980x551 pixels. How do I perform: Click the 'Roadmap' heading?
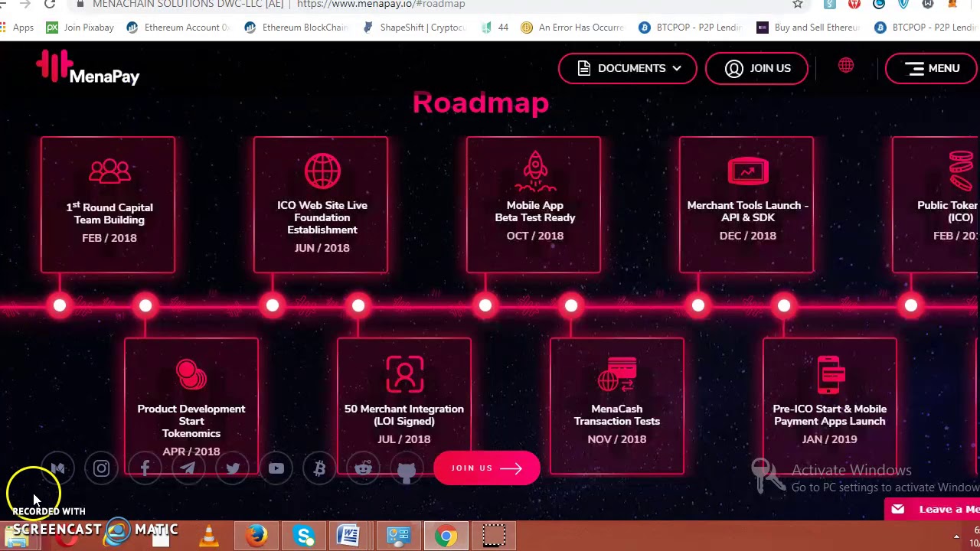click(481, 103)
